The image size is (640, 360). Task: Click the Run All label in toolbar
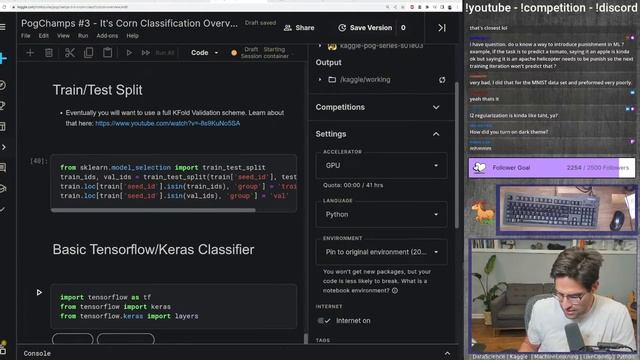coord(165,53)
